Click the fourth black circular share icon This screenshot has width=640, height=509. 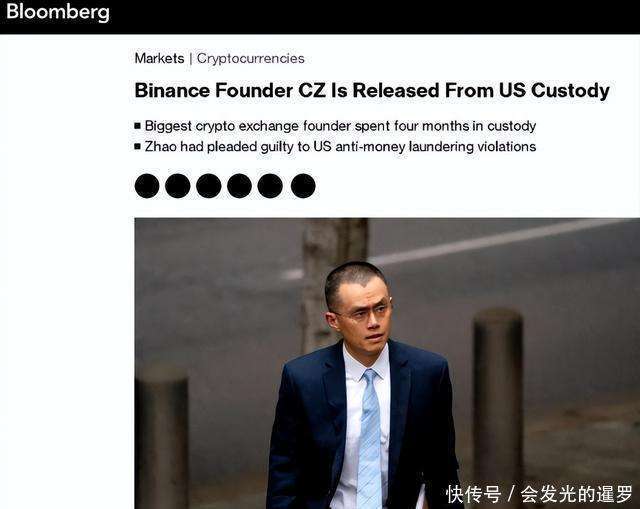click(x=239, y=186)
